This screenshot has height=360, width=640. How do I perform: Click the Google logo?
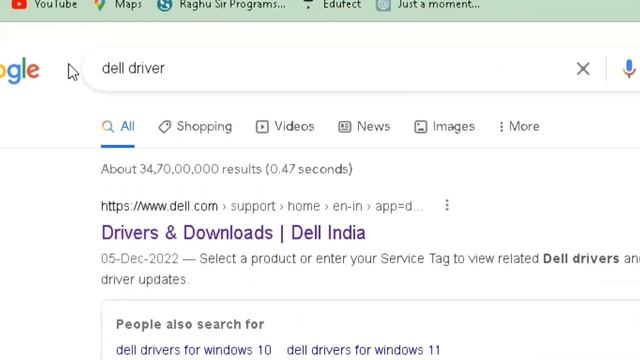(x=20, y=71)
